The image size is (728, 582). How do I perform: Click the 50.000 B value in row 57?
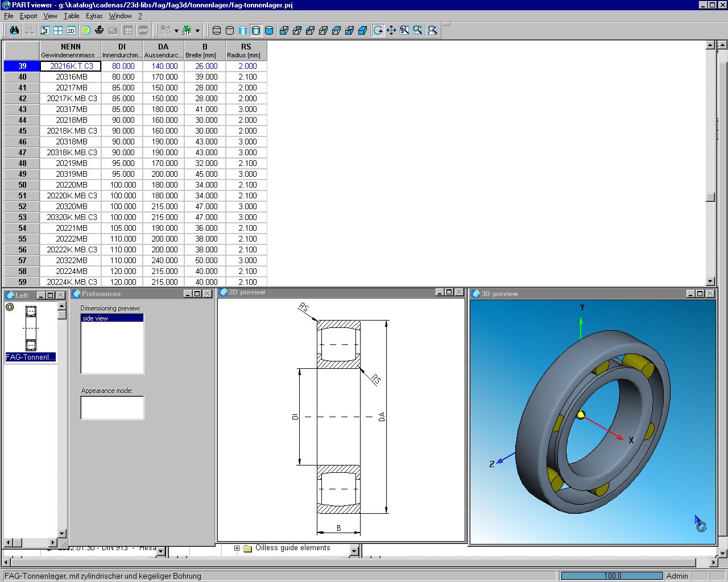pos(205,260)
